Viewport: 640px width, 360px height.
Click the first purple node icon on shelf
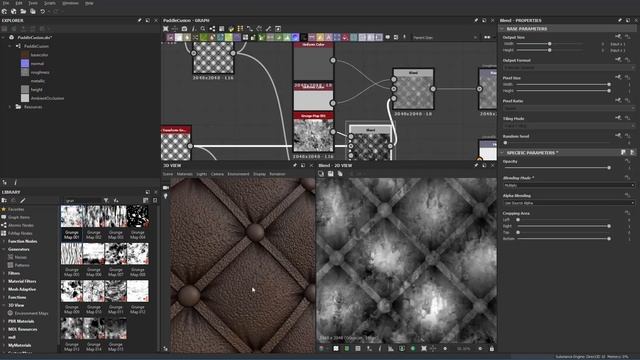tap(170, 37)
